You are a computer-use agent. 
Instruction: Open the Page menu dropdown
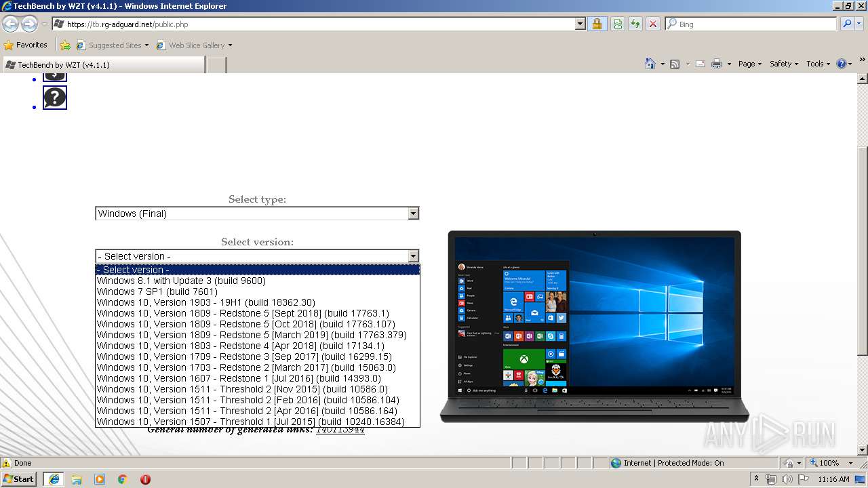click(x=749, y=64)
